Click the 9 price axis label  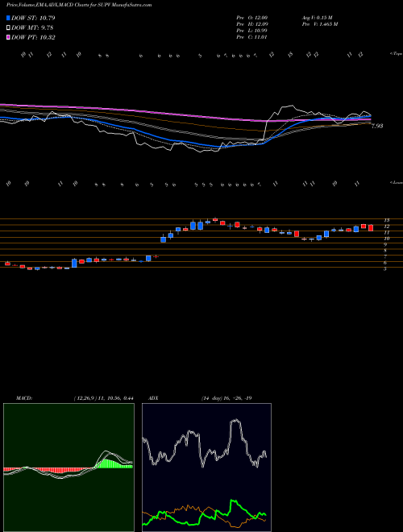(385, 244)
